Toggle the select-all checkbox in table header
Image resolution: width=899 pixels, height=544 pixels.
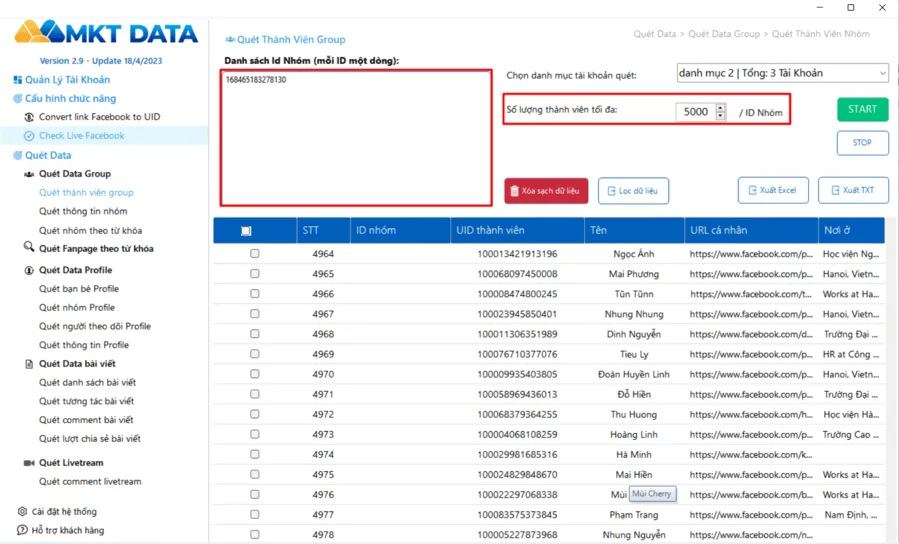(x=246, y=231)
